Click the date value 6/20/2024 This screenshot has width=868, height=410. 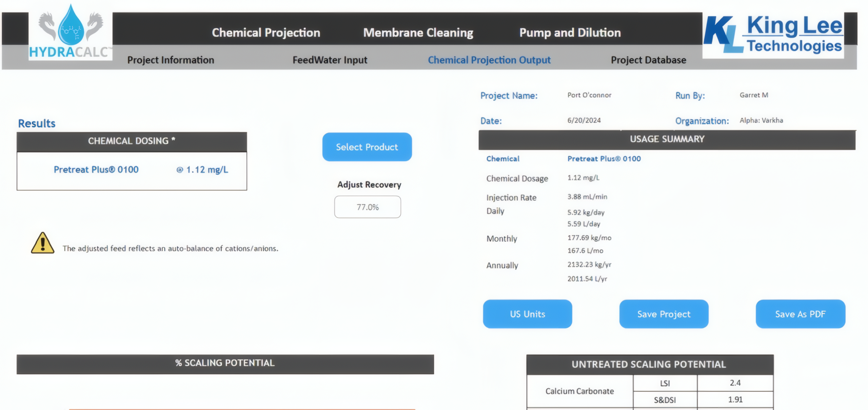tap(584, 120)
